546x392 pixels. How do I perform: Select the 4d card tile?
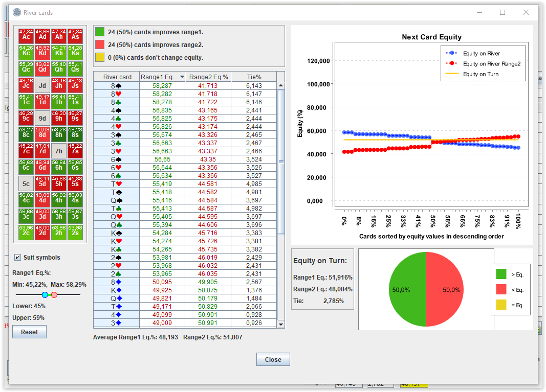[42, 200]
